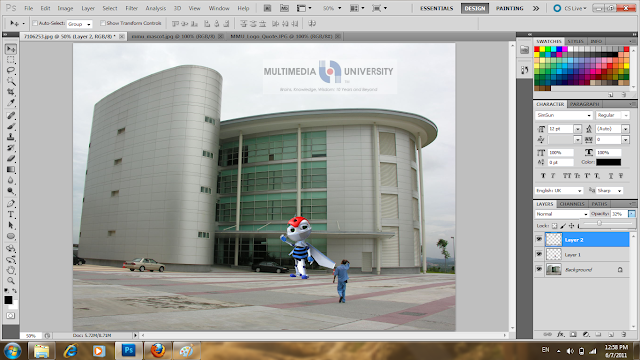Image resolution: width=640 pixels, height=360 pixels.
Task: Select the History Brush tool
Action: (11, 147)
